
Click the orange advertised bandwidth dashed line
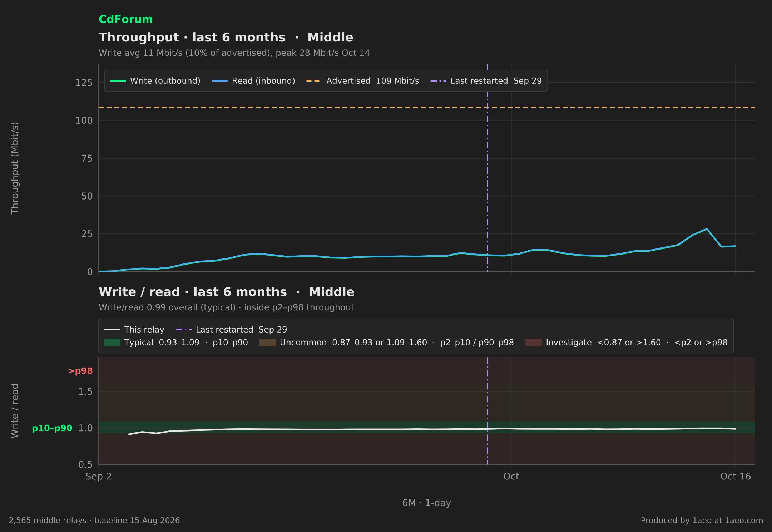tap(427, 107)
